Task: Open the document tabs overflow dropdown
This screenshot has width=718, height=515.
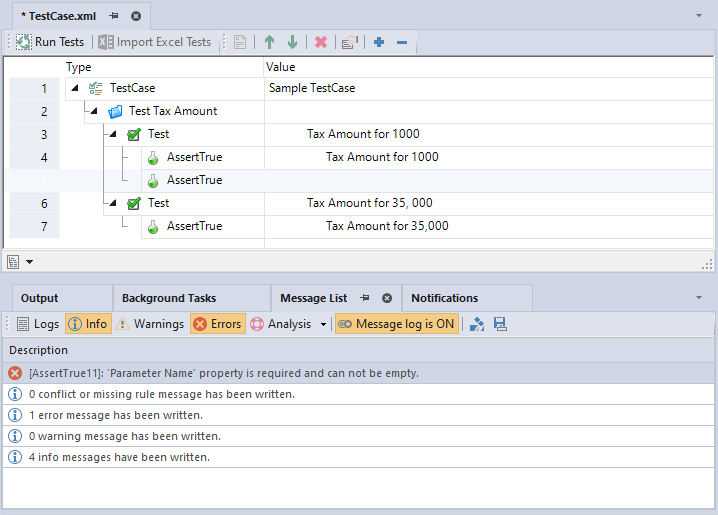Action: (x=699, y=16)
